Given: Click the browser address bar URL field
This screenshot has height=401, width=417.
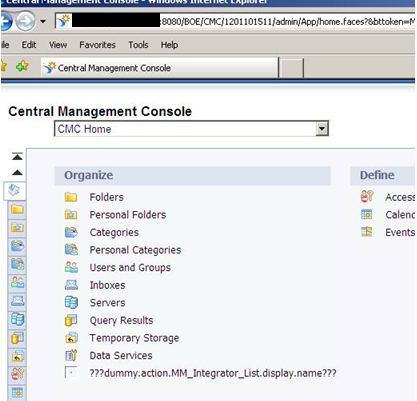Looking at the screenshot, I should [235, 22].
